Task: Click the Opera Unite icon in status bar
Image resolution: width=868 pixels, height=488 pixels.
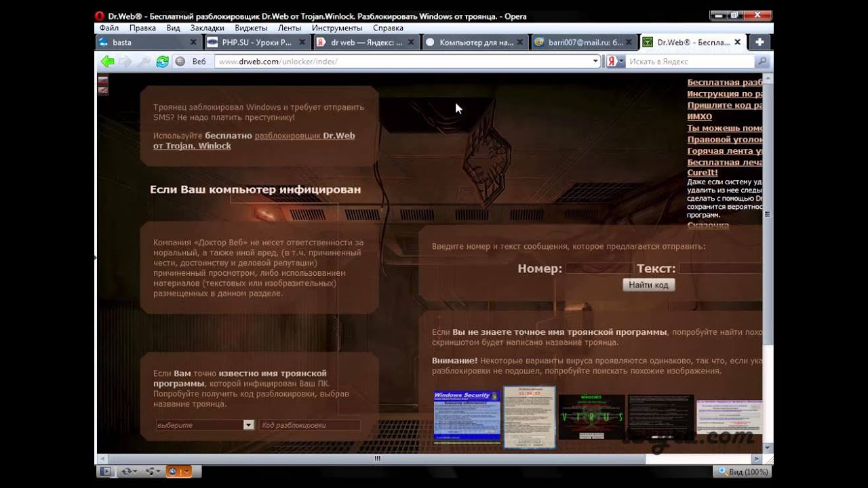Action: pos(153,471)
